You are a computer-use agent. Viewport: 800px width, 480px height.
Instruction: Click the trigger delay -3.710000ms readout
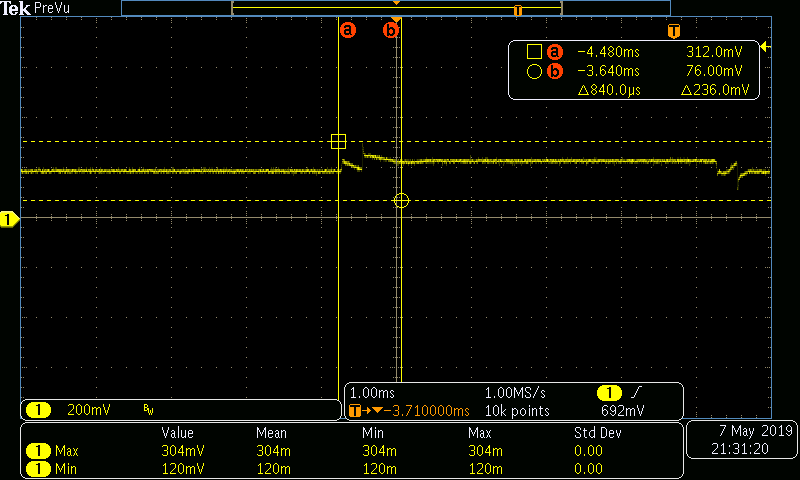coord(427,411)
